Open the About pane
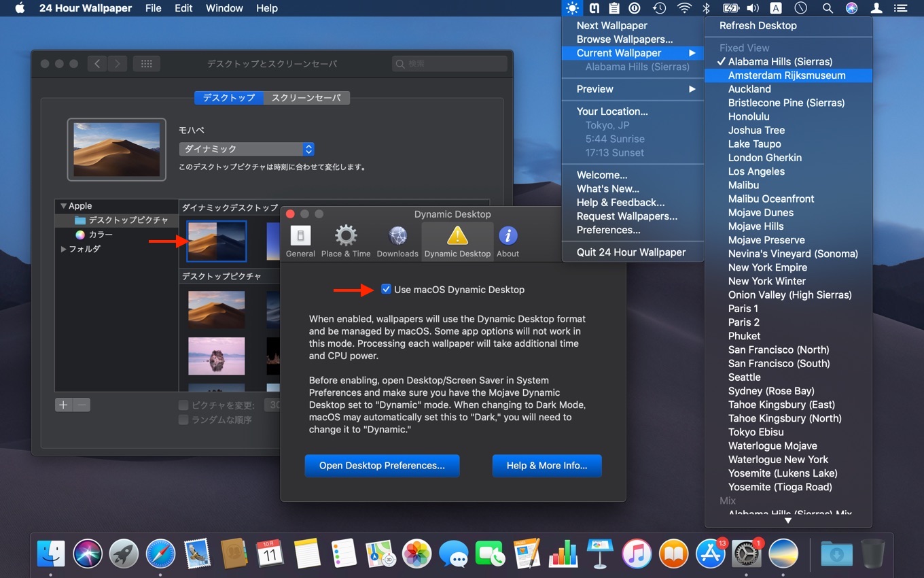The width and height of the screenshot is (924, 578). click(x=508, y=242)
